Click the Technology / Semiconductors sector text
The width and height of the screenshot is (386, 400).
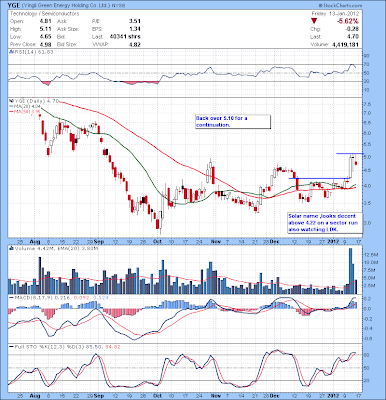tap(45, 14)
